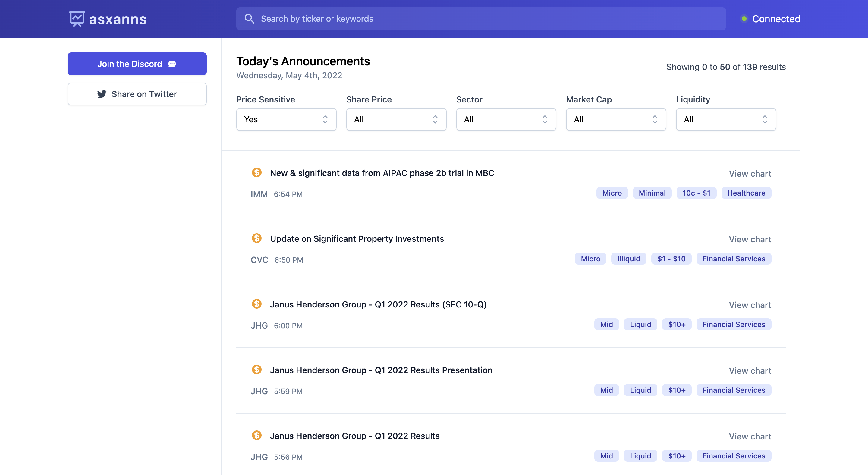
Task: Click Share on Twitter button
Action: [137, 94]
